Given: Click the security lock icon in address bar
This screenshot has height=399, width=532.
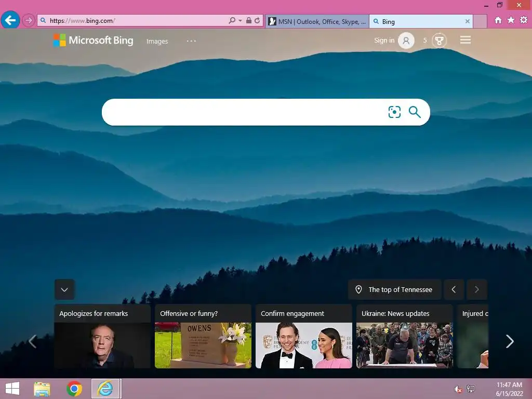Looking at the screenshot, I should [x=249, y=20].
